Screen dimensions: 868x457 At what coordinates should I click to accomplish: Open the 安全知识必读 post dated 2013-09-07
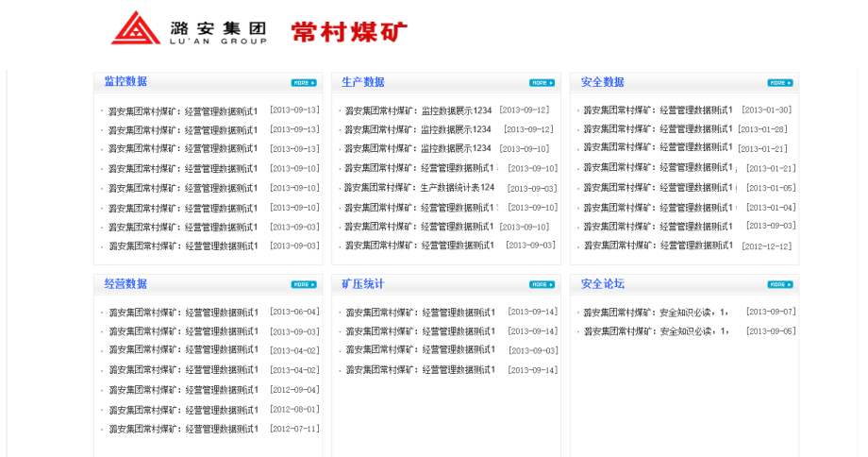(656, 313)
